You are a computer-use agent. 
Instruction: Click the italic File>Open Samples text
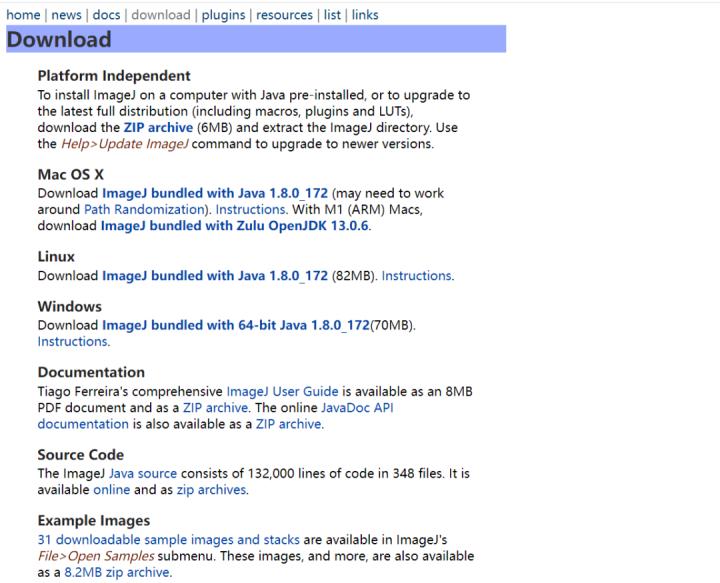pos(96,556)
